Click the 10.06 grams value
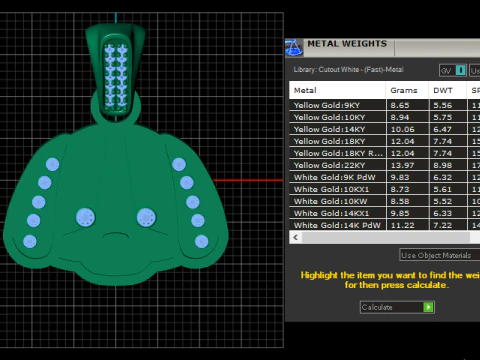The height and width of the screenshot is (360, 480). (x=402, y=129)
